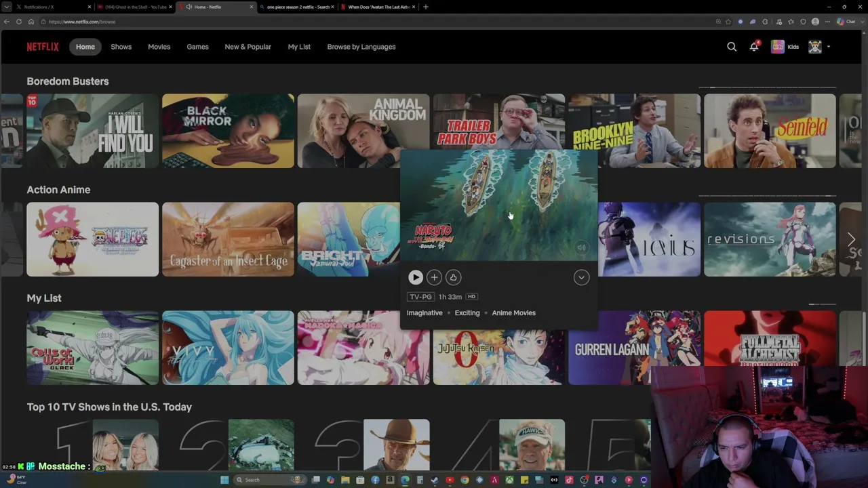
Task: Open the number 3 ranked show thumbnail
Action: click(x=396, y=444)
